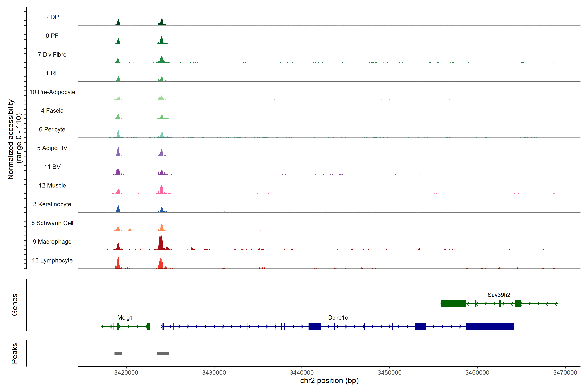Viewport: 588px width, 392px height.
Task: Click the Peaks panel label
Action: (x=15, y=353)
